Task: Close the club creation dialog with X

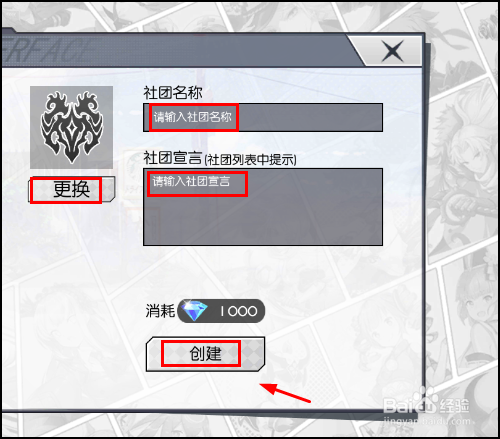Action: 392,51
